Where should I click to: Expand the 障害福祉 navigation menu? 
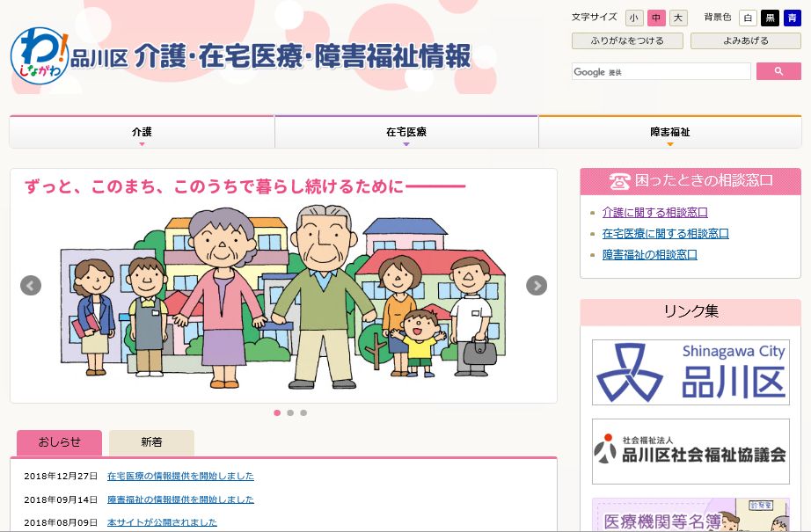670,133
